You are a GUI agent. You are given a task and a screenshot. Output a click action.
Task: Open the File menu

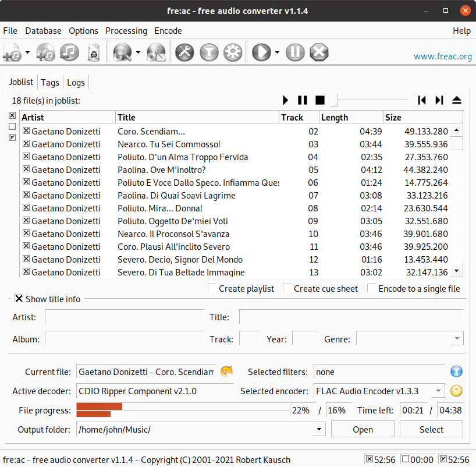(10, 31)
